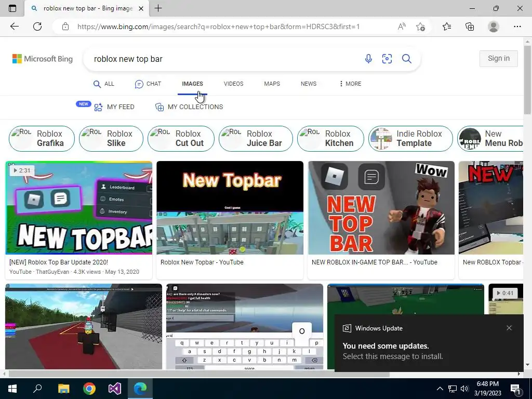Open the Favorites list icon

click(x=447, y=26)
